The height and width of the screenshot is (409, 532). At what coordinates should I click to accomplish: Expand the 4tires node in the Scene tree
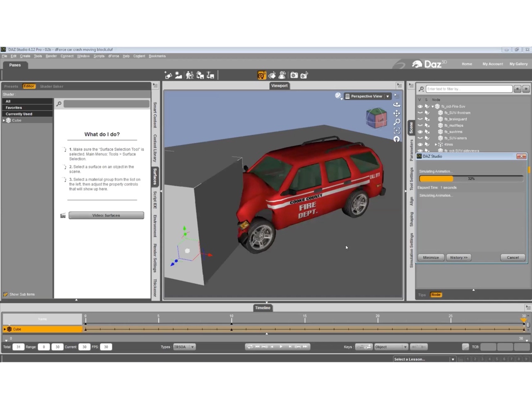point(436,144)
